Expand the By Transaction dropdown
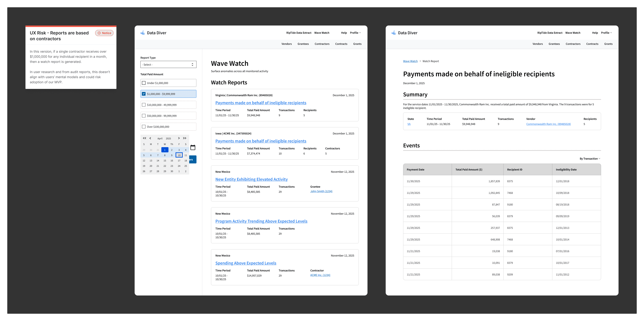 590,159
